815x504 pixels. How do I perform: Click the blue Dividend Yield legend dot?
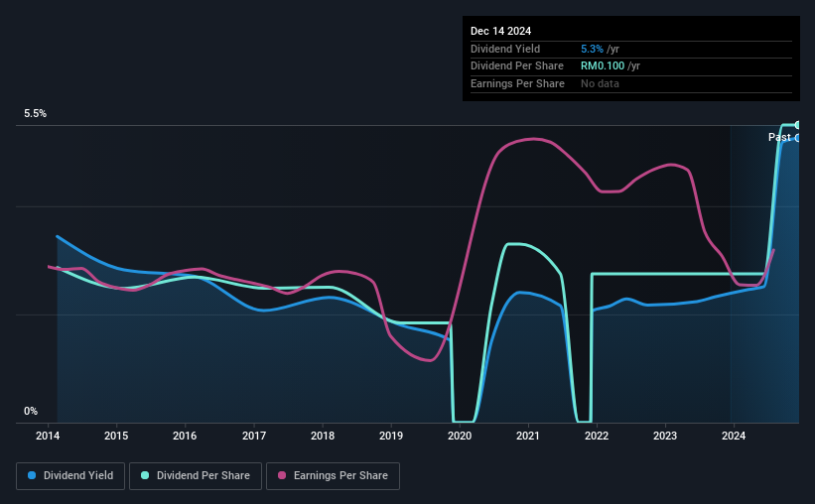[32, 475]
